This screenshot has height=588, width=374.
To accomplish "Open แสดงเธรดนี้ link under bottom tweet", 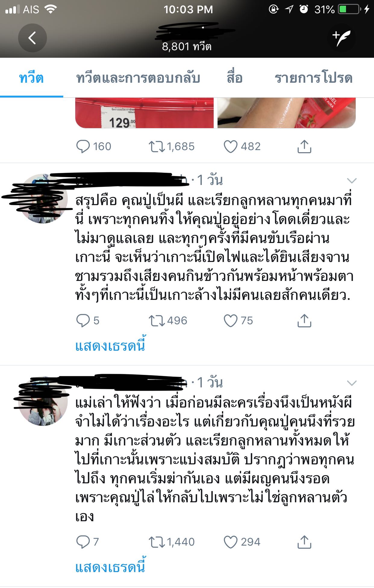I will [110, 567].
